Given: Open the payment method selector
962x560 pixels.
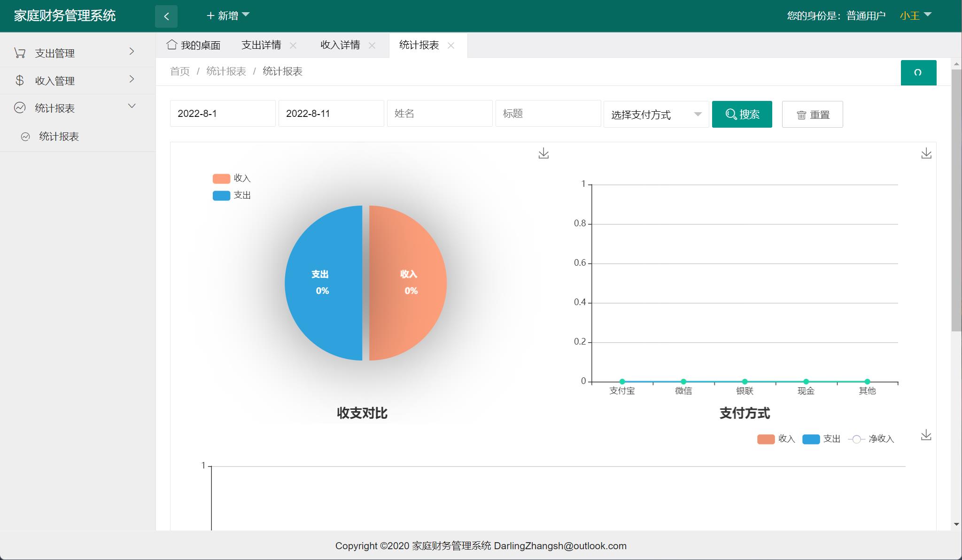Looking at the screenshot, I should [656, 114].
